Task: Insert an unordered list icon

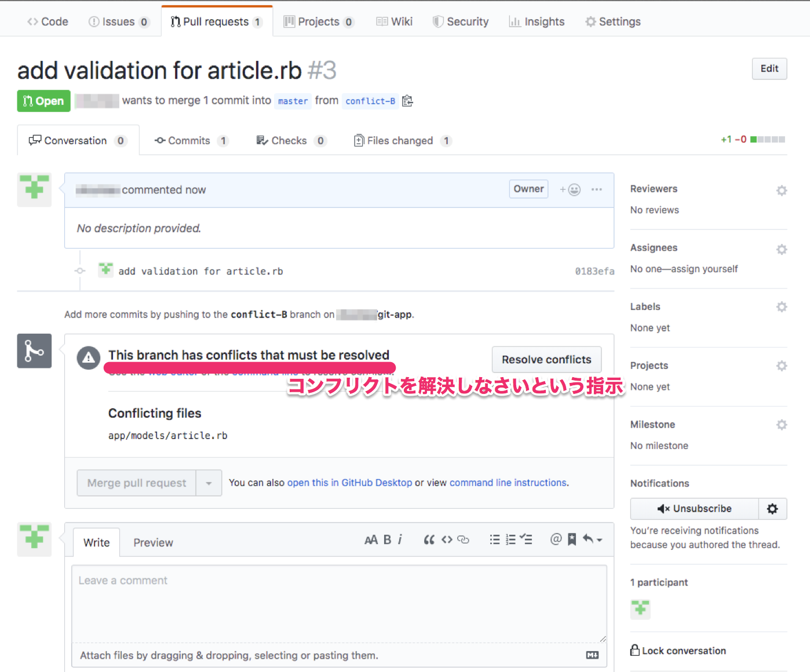Action: click(x=495, y=539)
